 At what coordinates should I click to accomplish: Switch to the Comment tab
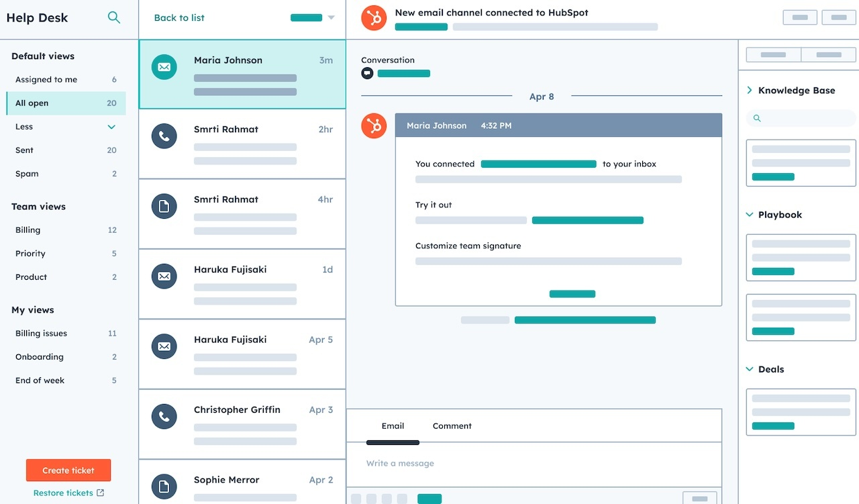452,425
